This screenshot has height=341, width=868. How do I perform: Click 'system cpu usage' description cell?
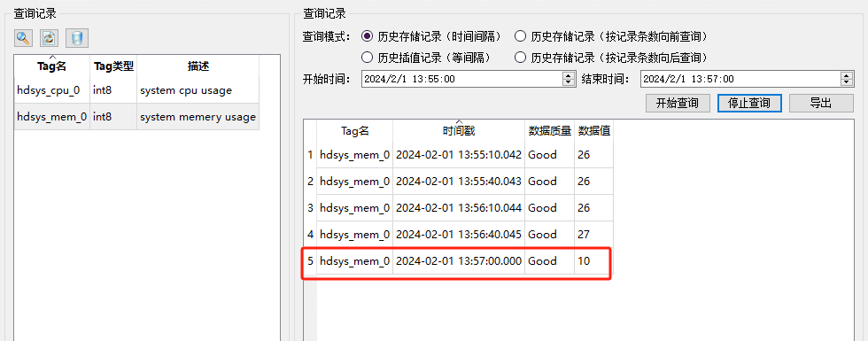point(198,90)
